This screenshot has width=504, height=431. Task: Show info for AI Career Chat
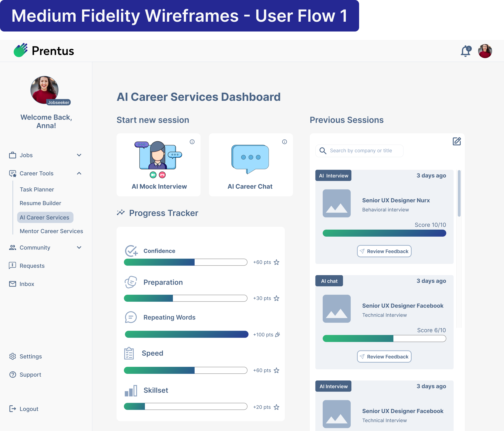[285, 142]
